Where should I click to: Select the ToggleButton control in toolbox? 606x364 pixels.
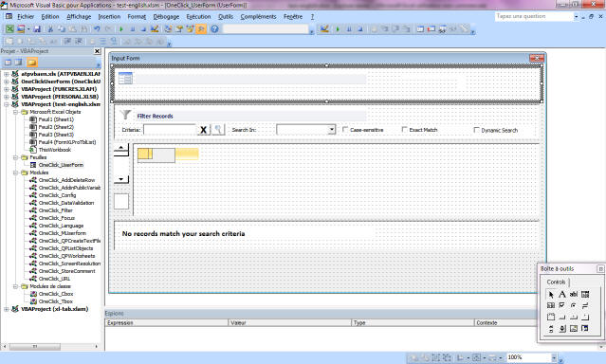(x=585, y=305)
